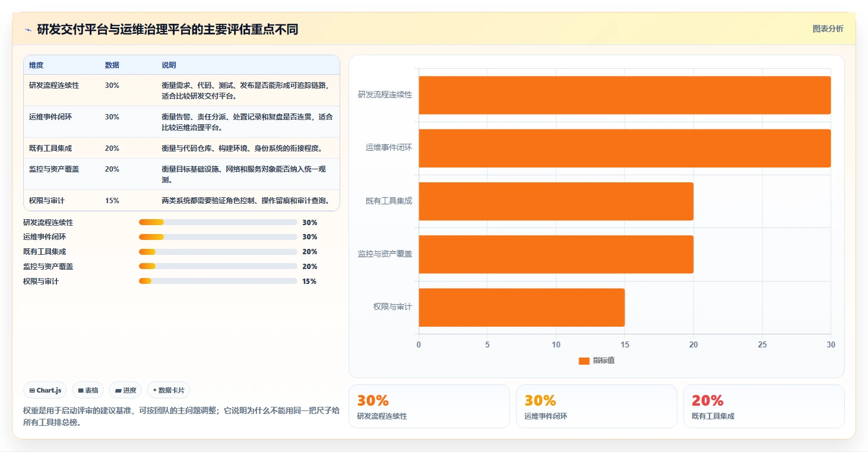Click the Chart.js tag chip

coord(45,390)
